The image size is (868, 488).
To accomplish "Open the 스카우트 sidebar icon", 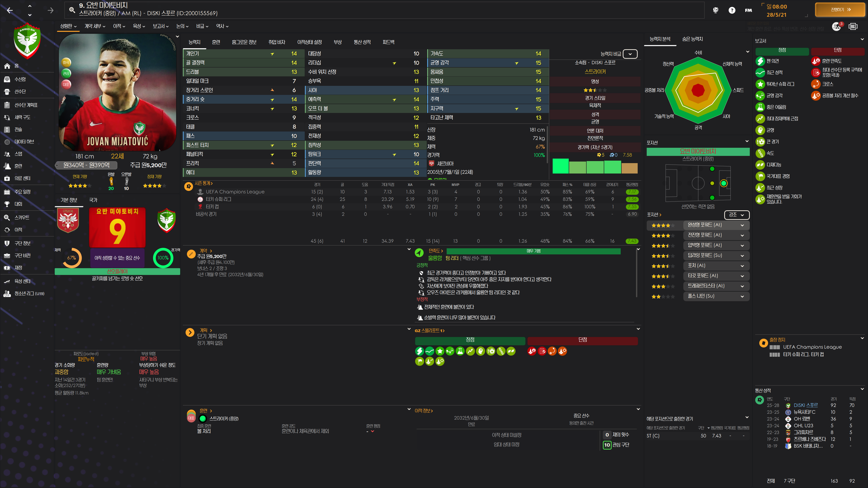I will [7, 218].
